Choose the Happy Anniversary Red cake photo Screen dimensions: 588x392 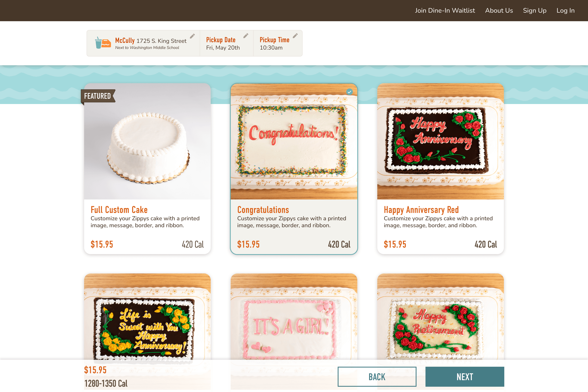(440, 142)
